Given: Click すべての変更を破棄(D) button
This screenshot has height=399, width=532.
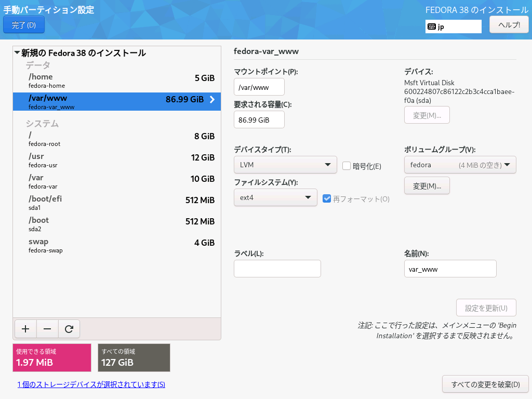Looking at the screenshot, I should pos(486,384).
